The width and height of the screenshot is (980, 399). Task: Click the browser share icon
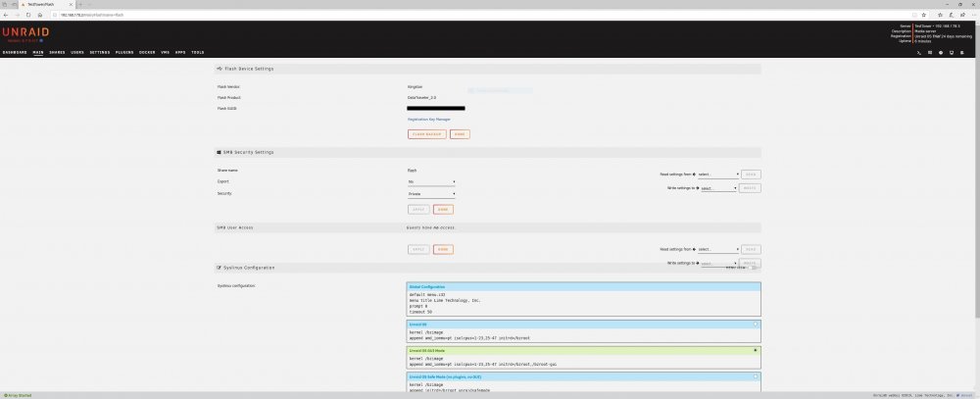tap(962, 15)
